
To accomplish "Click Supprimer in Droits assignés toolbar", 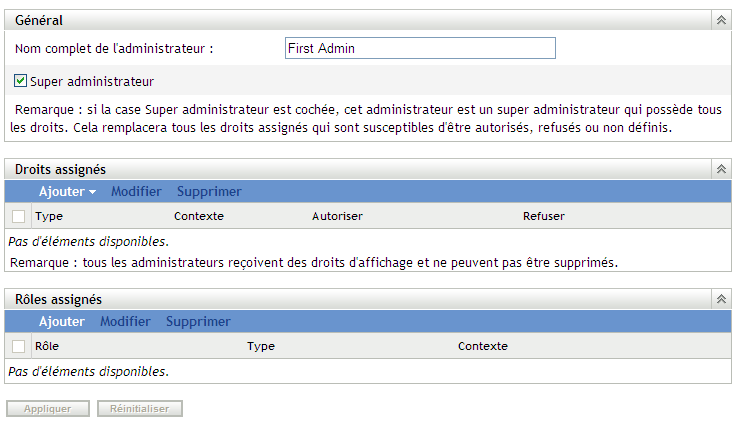I will tap(209, 191).
